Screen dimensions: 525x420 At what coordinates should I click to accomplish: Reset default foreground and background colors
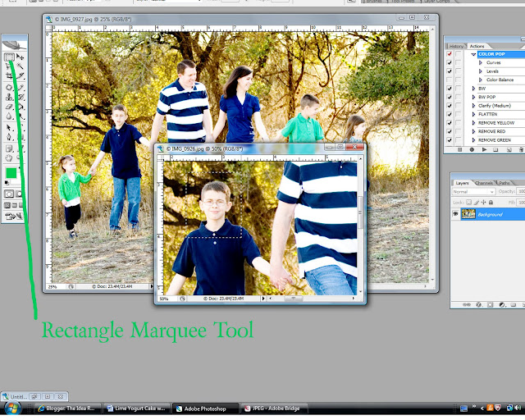(x=7, y=183)
